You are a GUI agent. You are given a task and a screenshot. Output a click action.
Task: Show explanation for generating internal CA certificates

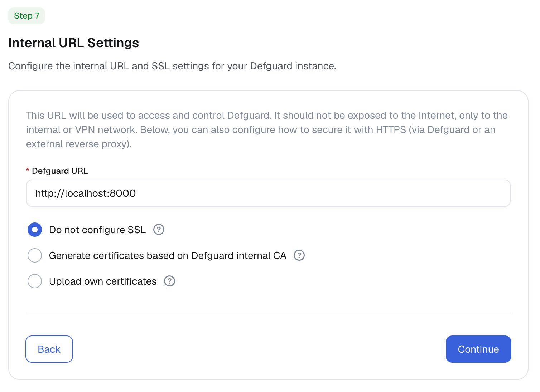point(299,255)
